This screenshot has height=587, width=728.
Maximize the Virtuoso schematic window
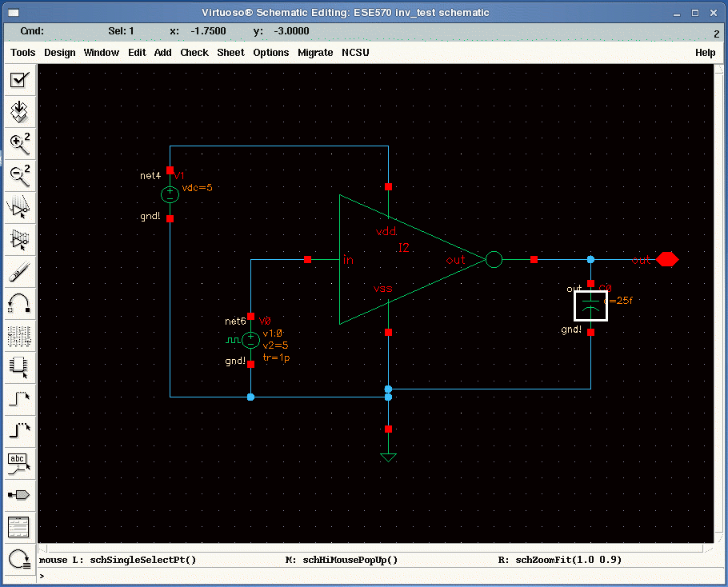click(x=695, y=13)
